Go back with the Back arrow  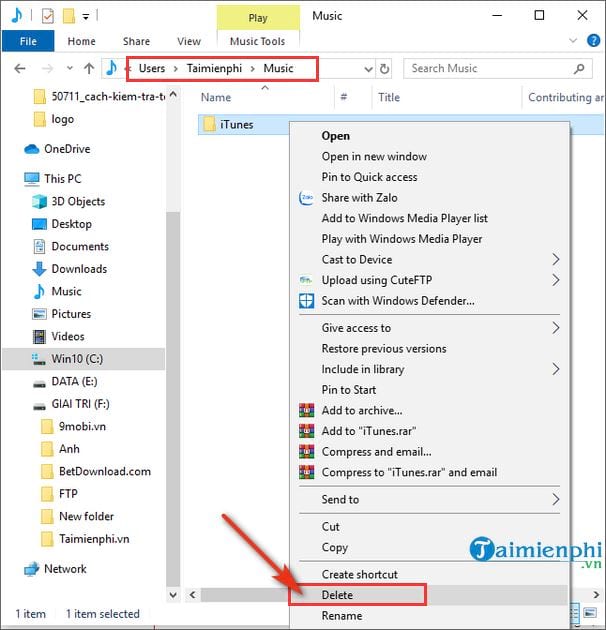[20, 69]
